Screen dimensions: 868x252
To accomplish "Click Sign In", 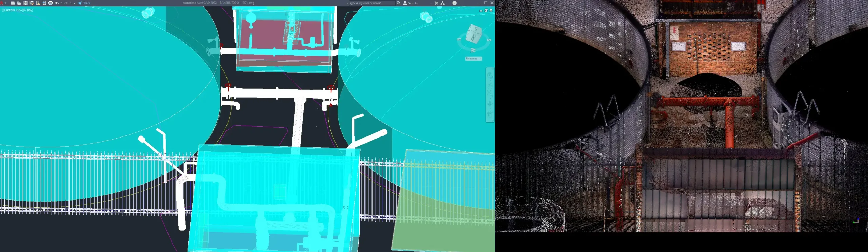I will click(412, 3).
